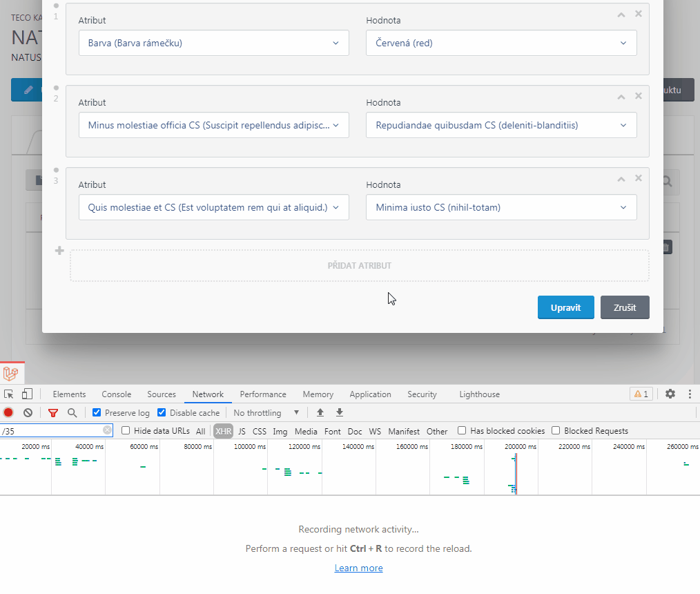The image size is (700, 594).
Task: Disable the Preserve log checkbox
Action: point(96,412)
